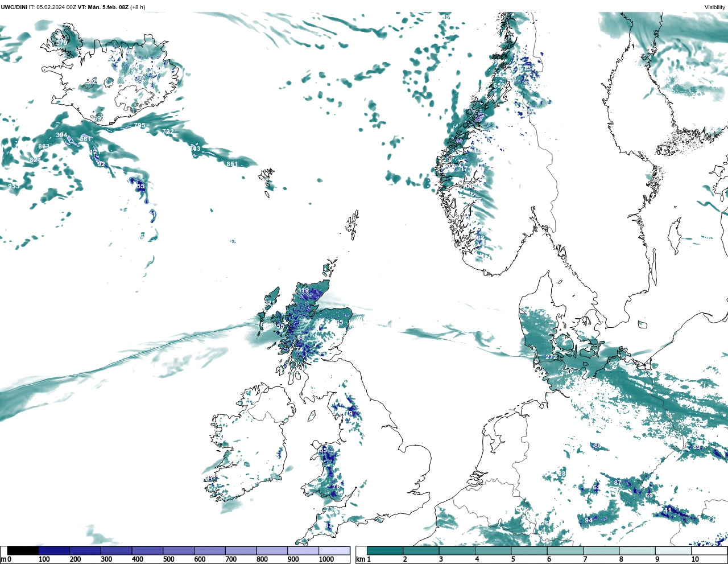Viewport: 728px width, 564px height.
Task: Click the 'km' unit label on right legend
Action: pos(361,559)
